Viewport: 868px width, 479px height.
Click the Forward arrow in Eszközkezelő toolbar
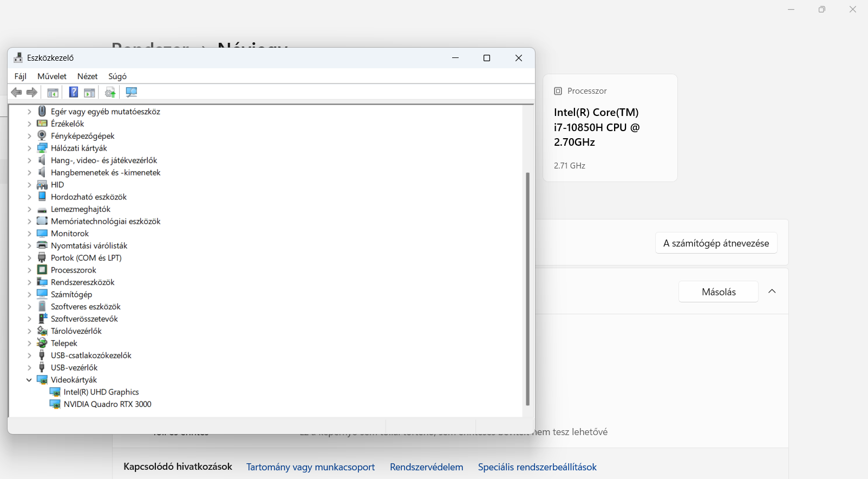coord(32,93)
